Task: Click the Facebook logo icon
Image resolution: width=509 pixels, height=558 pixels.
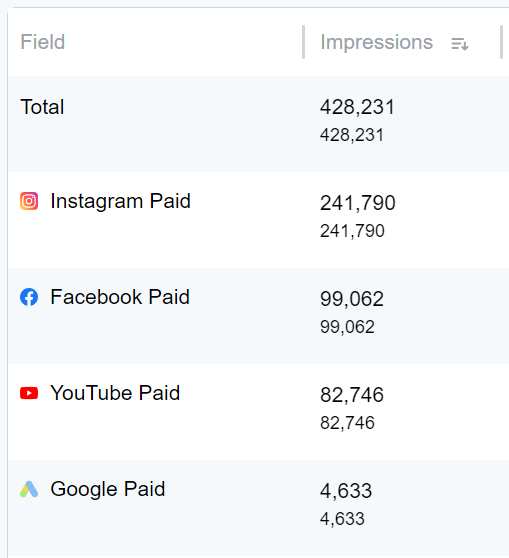Action: pyautogui.click(x=29, y=297)
